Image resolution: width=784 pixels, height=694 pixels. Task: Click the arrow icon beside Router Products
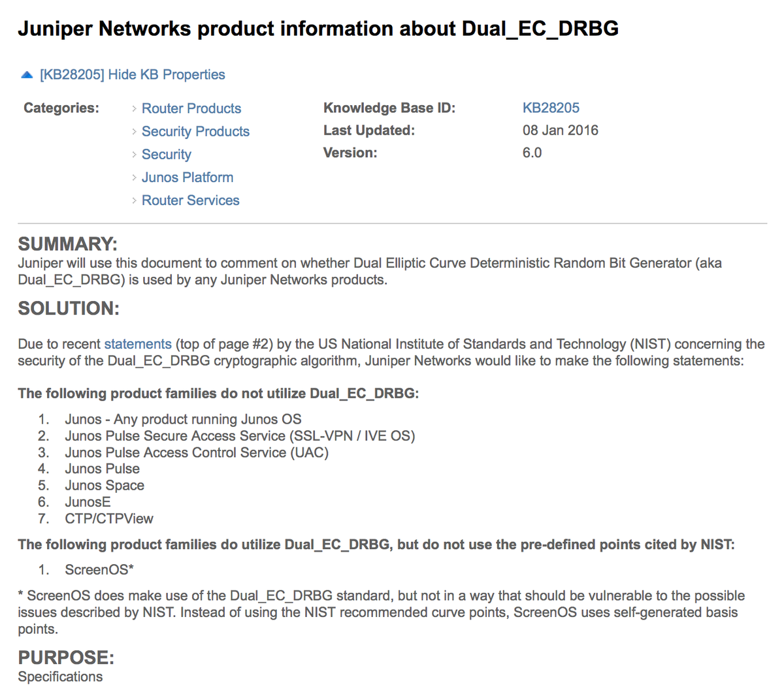click(x=134, y=109)
